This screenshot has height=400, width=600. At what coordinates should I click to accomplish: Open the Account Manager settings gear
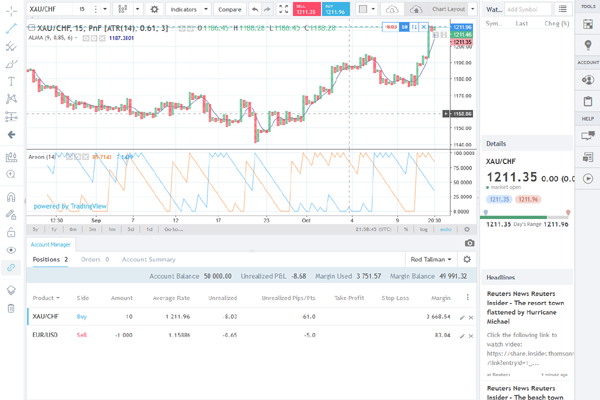[x=467, y=260]
